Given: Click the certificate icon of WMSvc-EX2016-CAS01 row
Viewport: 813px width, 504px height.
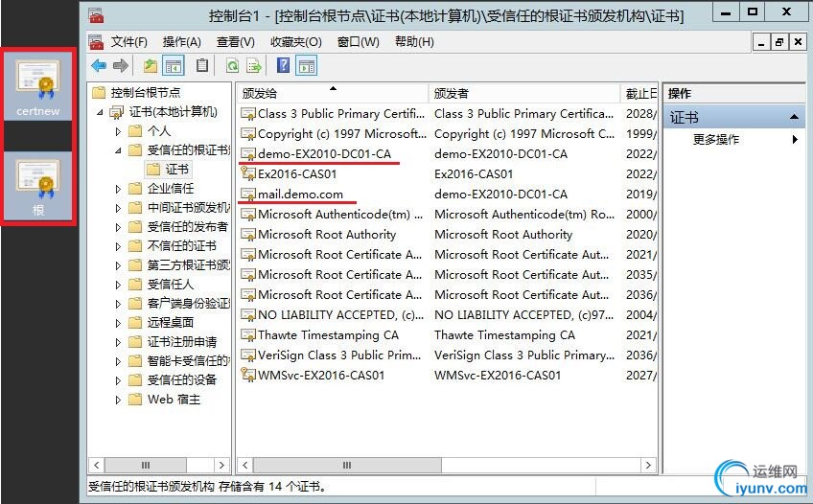Looking at the screenshot, I should point(248,375).
